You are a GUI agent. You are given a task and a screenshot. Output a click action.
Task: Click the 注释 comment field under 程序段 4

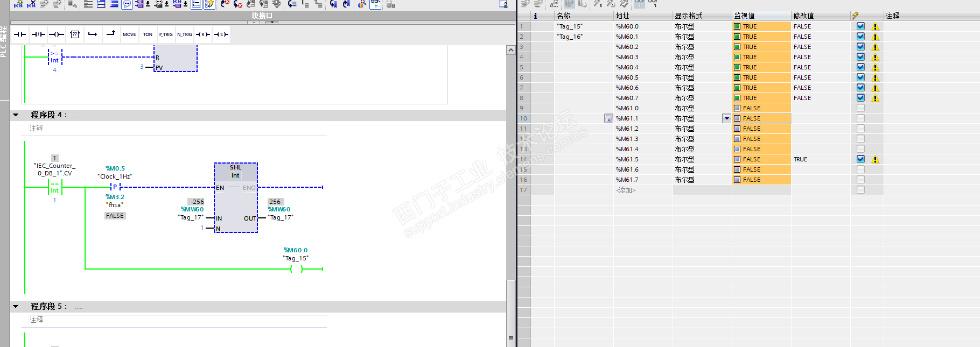pyautogui.click(x=178, y=129)
